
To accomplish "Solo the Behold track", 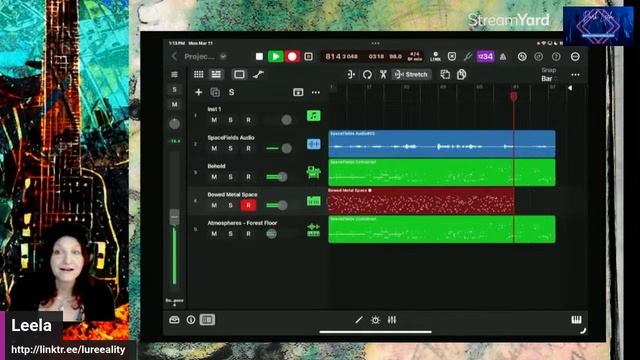I will [x=231, y=177].
